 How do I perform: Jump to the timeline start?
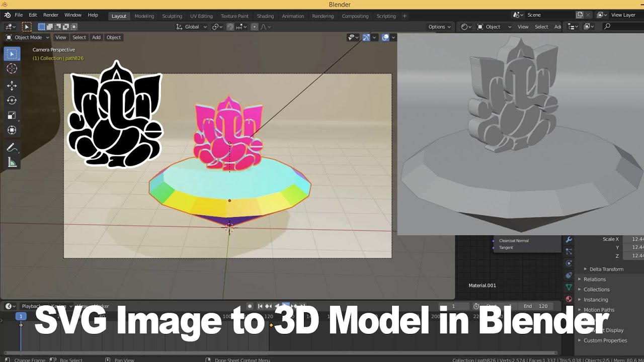point(260,306)
